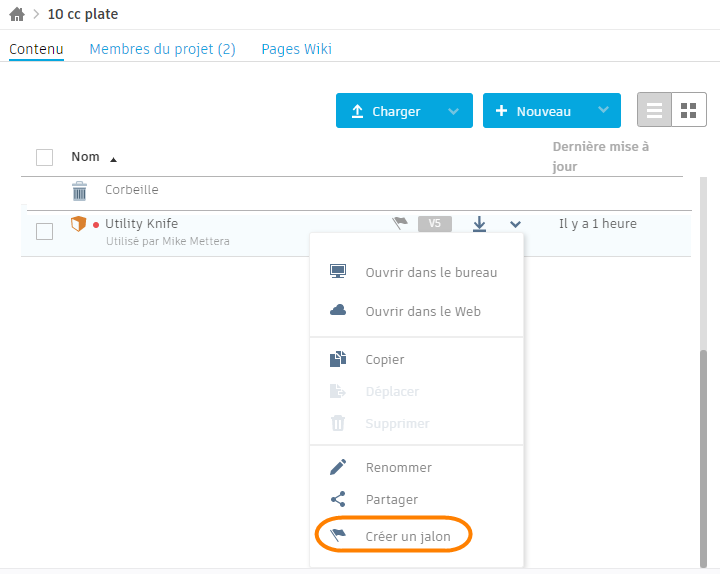Click the vertical scrollbar thumb
The width and height of the screenshot is (720, 574).
pos(703,459)
